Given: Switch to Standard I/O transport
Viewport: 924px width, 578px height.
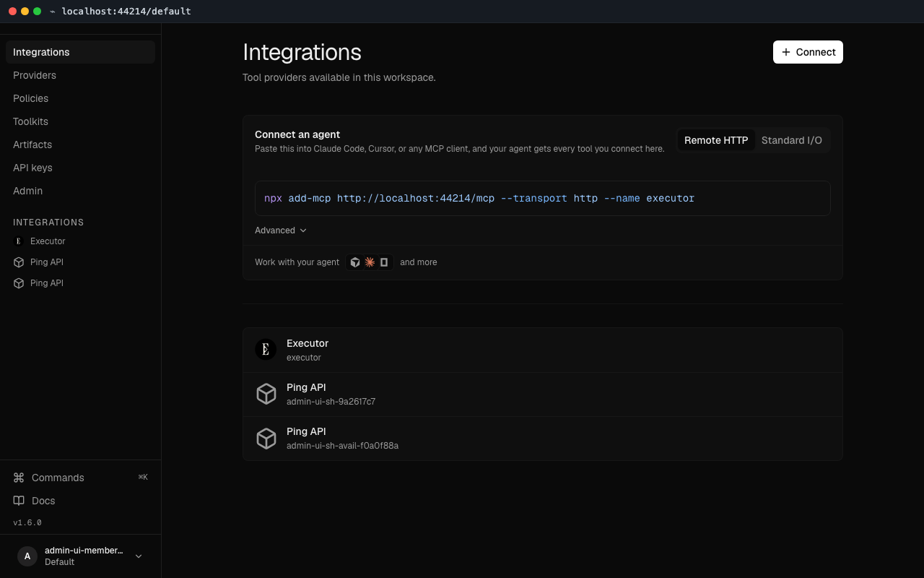Looking at the screenshot, I should pos(792,140).
